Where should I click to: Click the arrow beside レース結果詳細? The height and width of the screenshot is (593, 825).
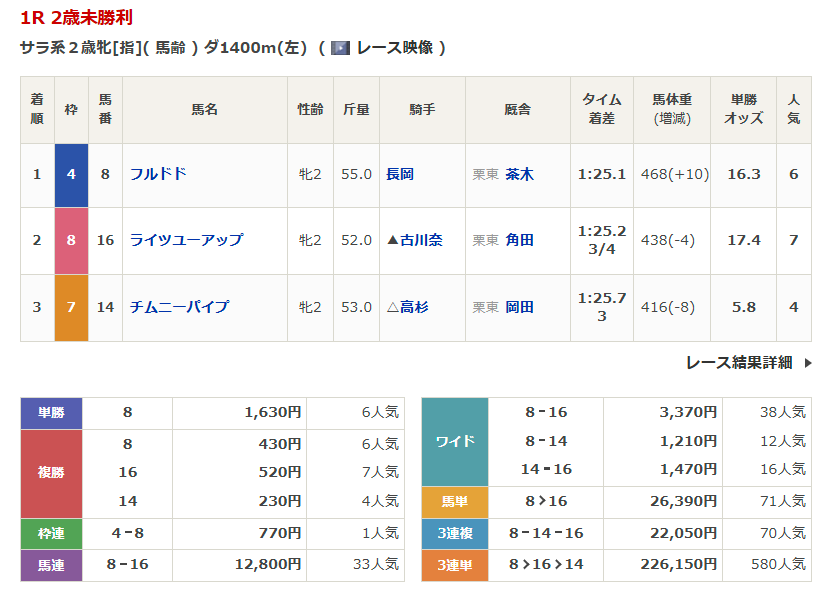[808, 363]
